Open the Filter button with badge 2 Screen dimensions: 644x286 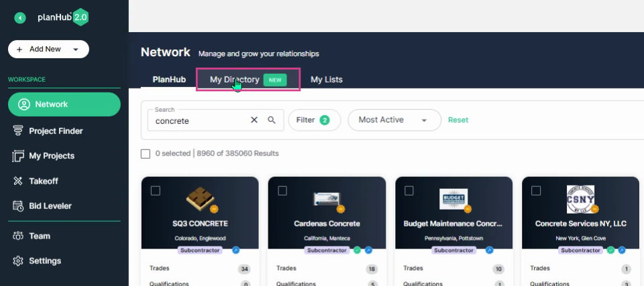tap(315, 120)
